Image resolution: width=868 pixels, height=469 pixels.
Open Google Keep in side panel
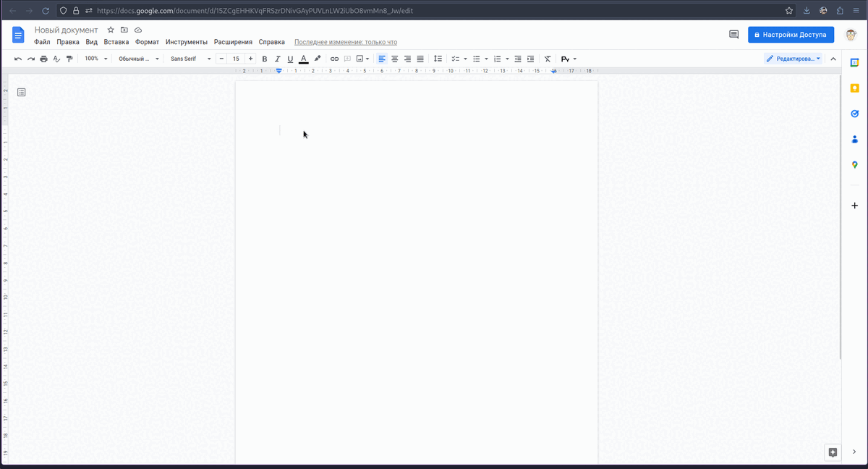pos(854,88)
